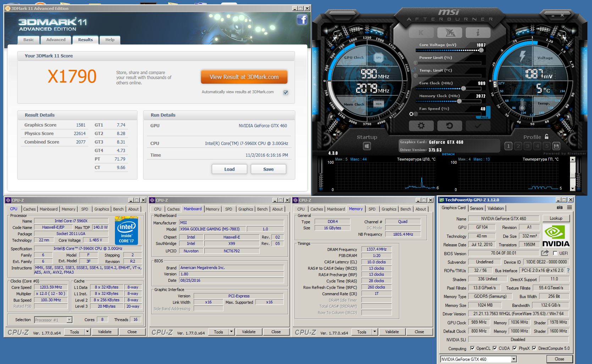The width and height of the screenshot is (592, 364).
Task: Click the GPU-Z camera screenshot icon
Action: tap(559, 208)
